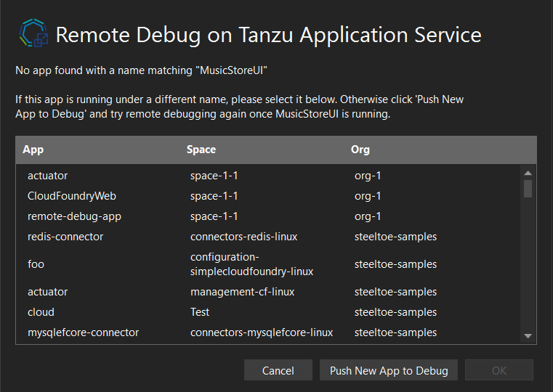Image resolution: width=553 pixels, height=392 pixels.
Task: Sort by the Org column header
Action: pyautogui.click(x=360, y=150)
